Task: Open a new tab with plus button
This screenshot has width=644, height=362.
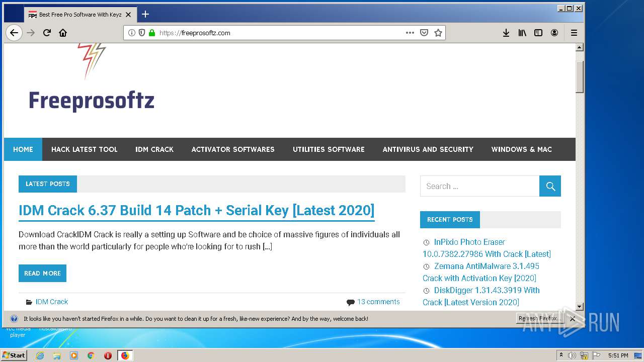Action: click(x=145, y=14)
